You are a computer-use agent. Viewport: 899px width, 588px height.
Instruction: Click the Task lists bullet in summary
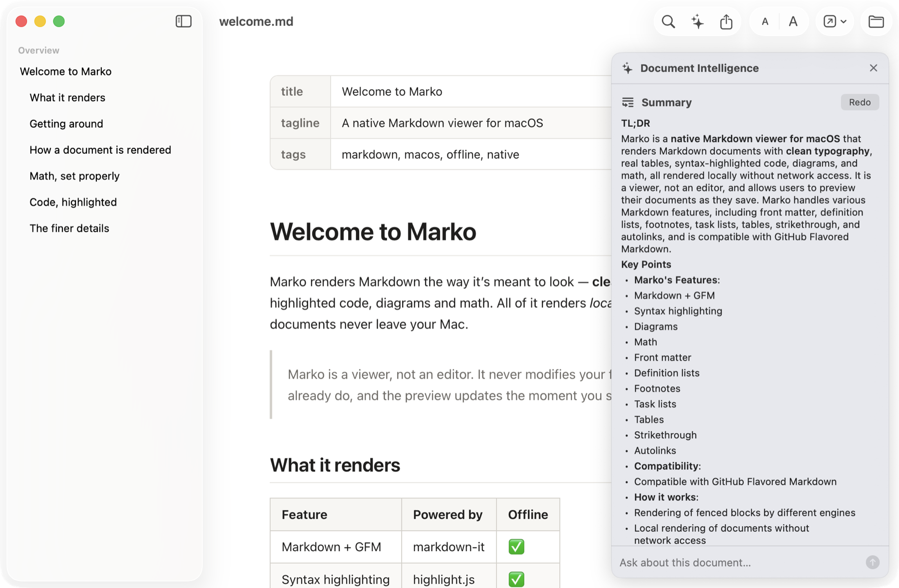click(x=655, y=404)
